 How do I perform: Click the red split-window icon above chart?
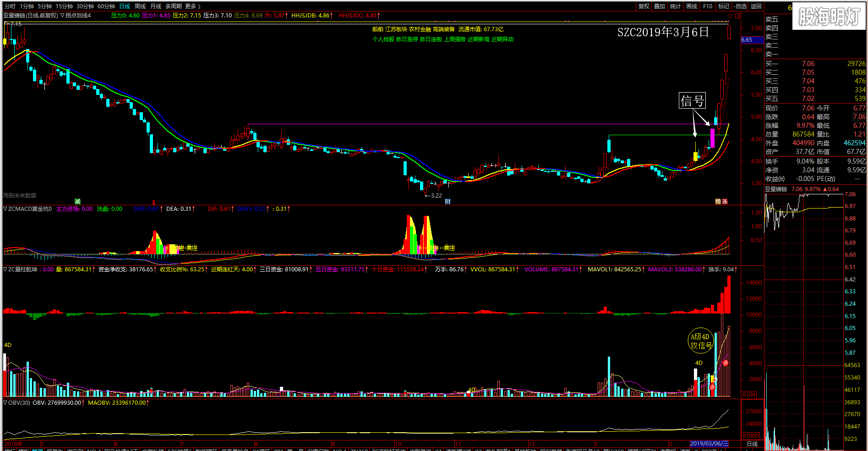(x=737, y=16)
